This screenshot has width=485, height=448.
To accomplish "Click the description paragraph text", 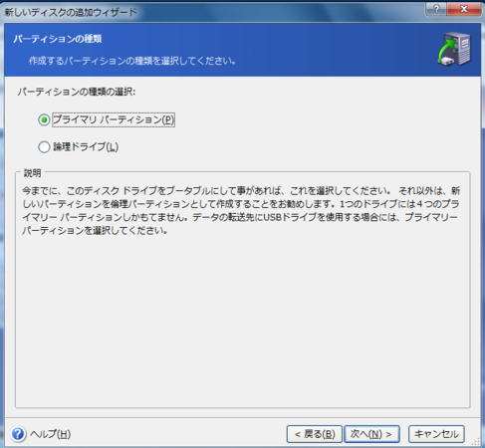I will point(241,210).
